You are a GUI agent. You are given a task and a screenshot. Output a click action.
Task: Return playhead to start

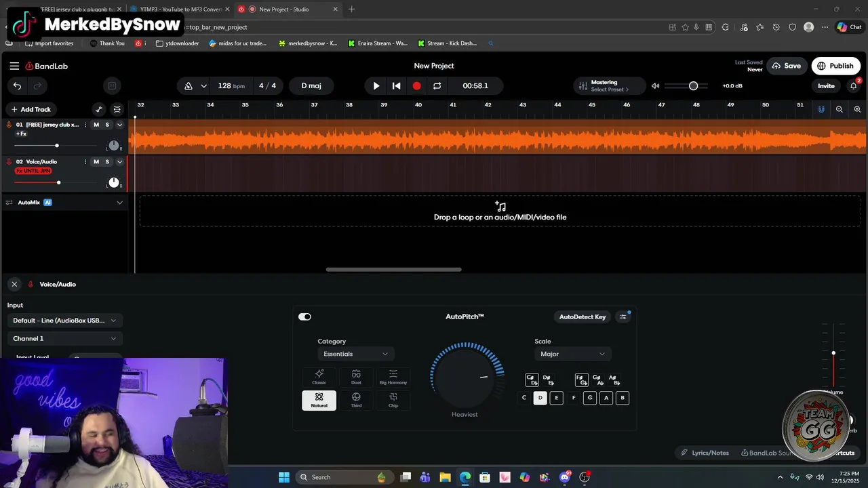coord(397,86)
